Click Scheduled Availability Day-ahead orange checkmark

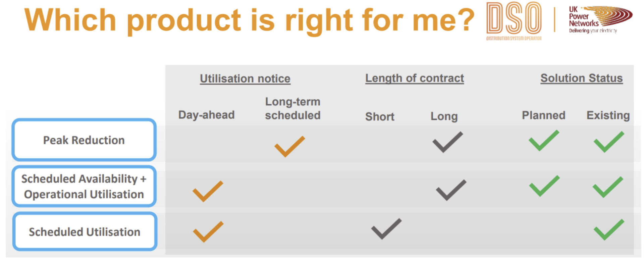click(208, 191)
